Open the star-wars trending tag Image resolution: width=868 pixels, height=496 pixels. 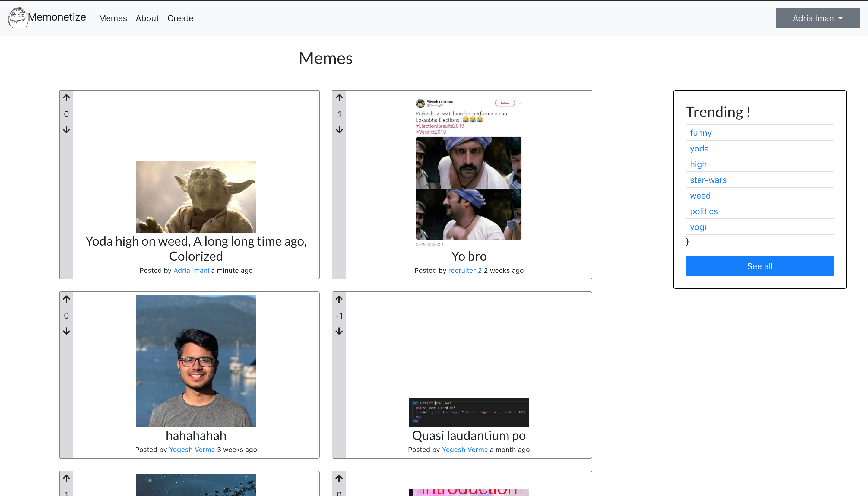[x=708, y=180]
